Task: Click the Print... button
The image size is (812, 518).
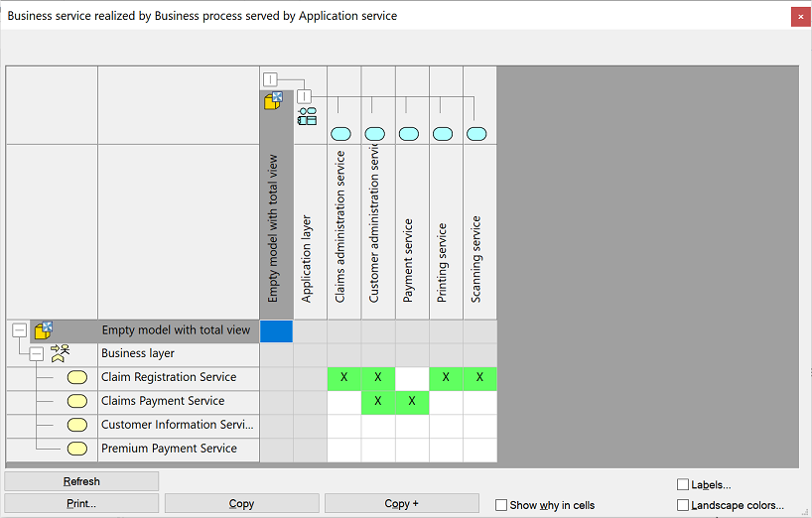Action: [x=81, y=503]
